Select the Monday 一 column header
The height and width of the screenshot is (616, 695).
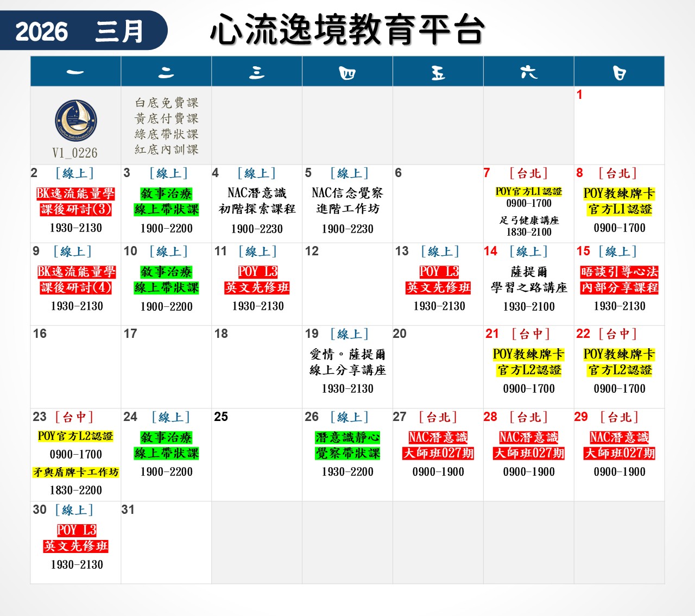[75, 72]
